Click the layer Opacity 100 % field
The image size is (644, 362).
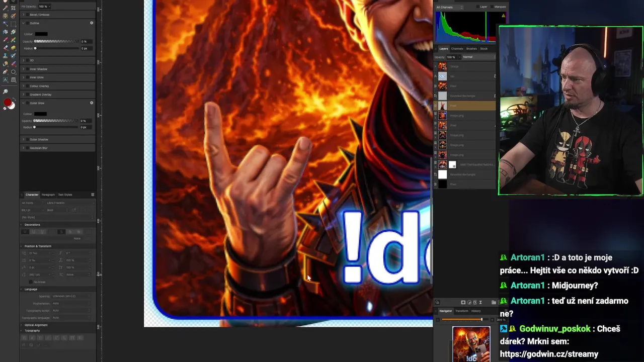pyautogui.click(x=451, y=57)
